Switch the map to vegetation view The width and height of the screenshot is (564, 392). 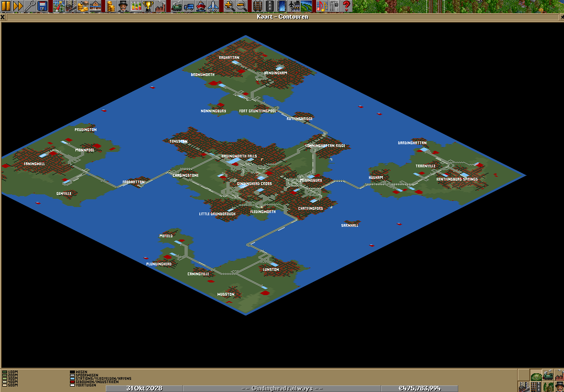tap(548, 386)
